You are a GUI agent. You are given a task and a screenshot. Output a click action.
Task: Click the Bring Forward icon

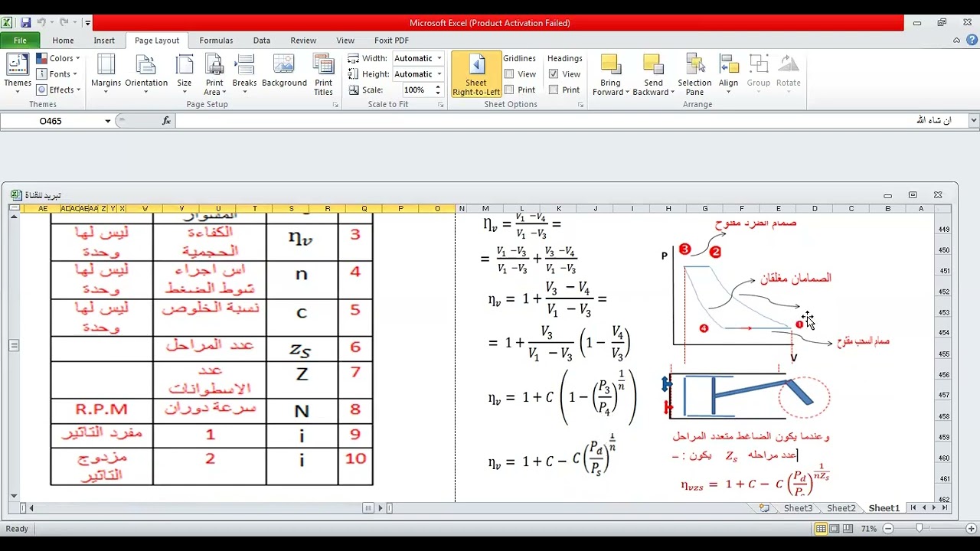pos(610,65)
